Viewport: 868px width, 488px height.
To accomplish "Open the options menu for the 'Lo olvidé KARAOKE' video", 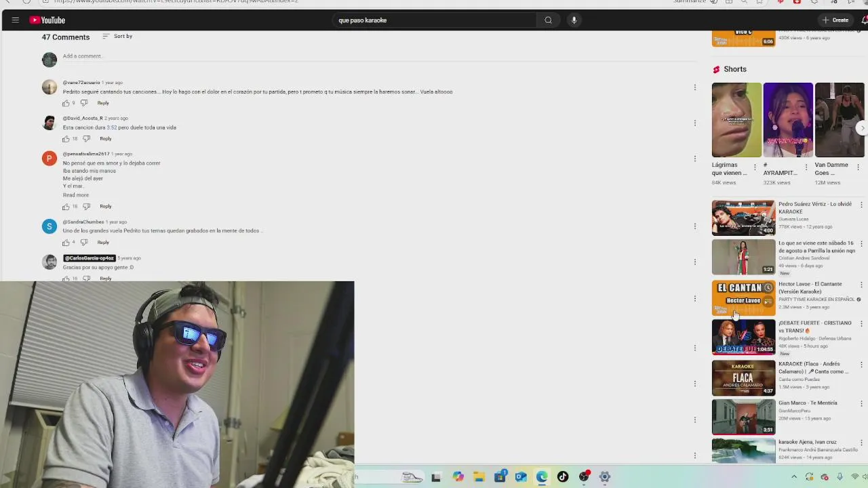I will (x=861, y=205).
